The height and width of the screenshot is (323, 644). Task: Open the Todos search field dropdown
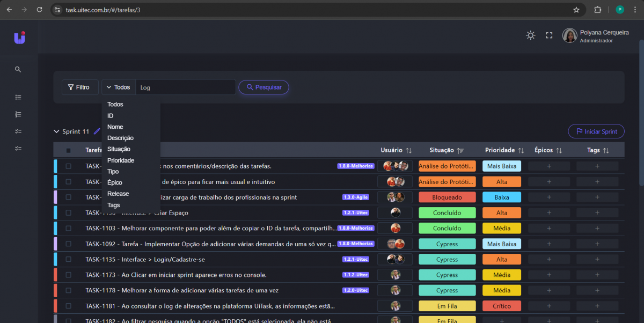point(118,87)
